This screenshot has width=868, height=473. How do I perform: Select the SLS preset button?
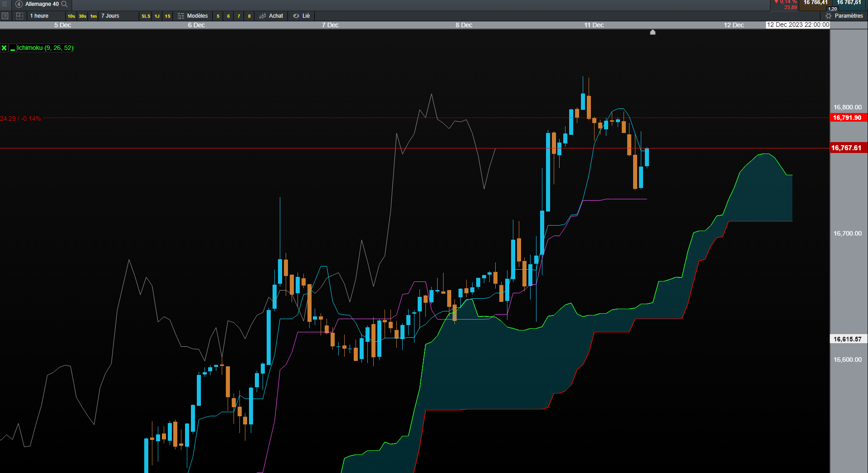point(146,16)
